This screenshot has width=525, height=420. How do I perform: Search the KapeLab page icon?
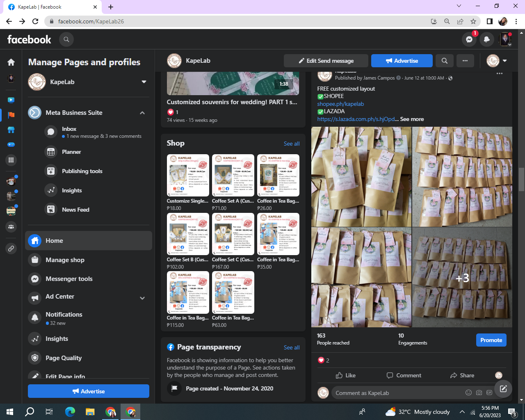click(x=444, y=61)
